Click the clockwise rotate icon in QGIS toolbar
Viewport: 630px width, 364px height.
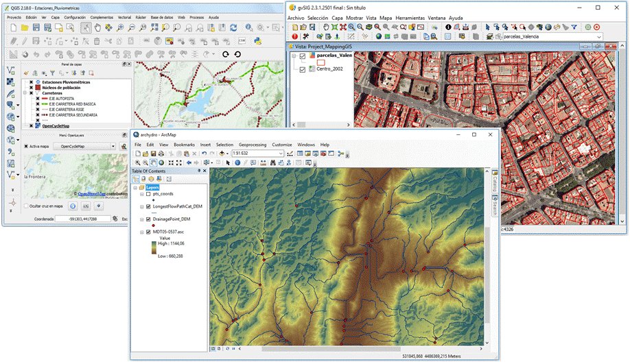(x=225, y=54)
